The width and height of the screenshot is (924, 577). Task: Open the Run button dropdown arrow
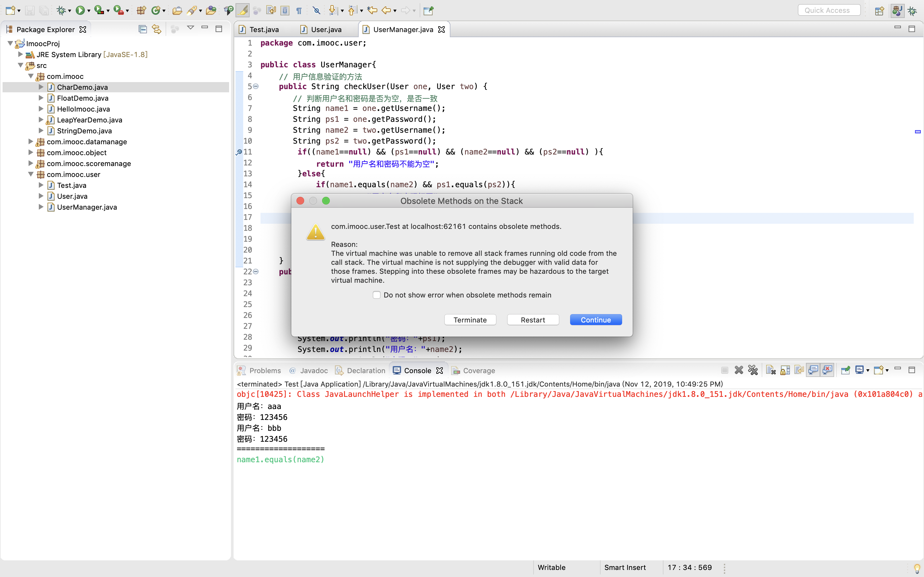[x=89, y=11]
